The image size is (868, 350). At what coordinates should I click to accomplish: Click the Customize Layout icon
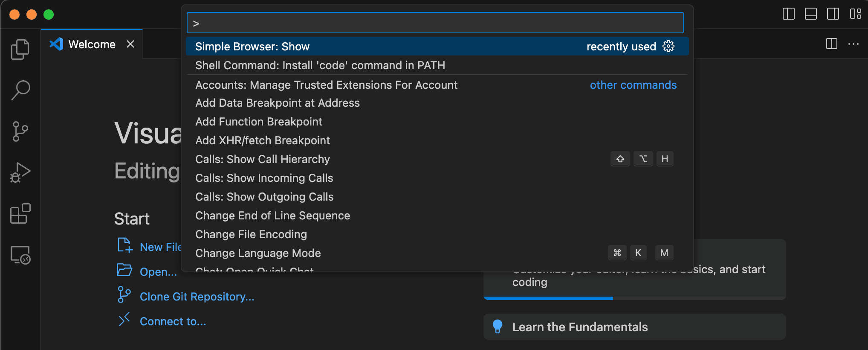pos(855,14)
